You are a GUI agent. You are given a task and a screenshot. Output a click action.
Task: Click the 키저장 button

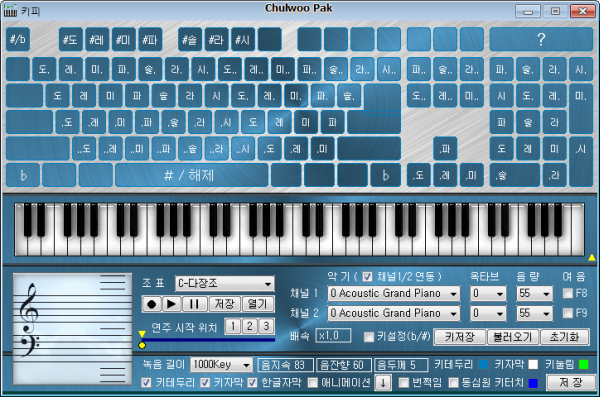click(460, 337)
